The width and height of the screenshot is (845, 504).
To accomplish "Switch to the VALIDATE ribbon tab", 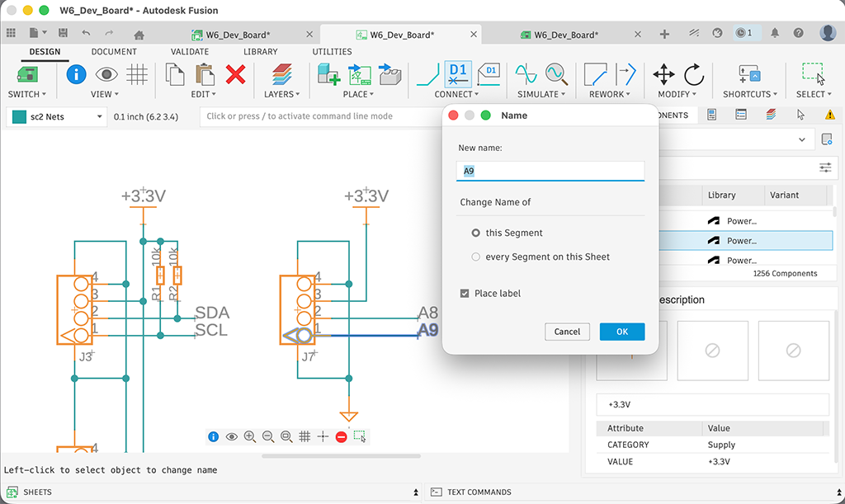I will (x=190, y=52).
